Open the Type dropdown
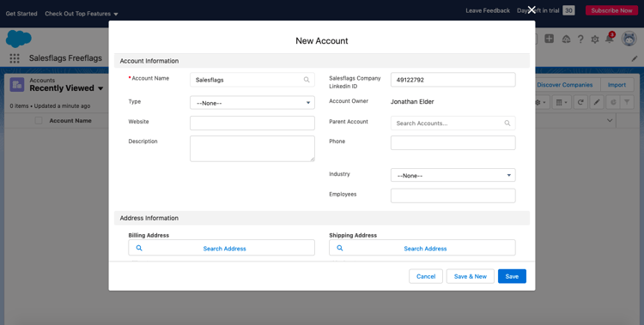The height and width of the screenshot is (325, 644). pos(252,103)
